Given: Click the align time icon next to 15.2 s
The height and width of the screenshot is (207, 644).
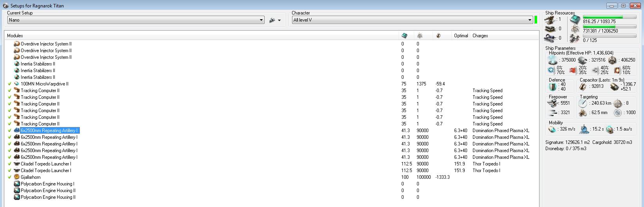Looking at the screenshot, I should coord(584,129).
